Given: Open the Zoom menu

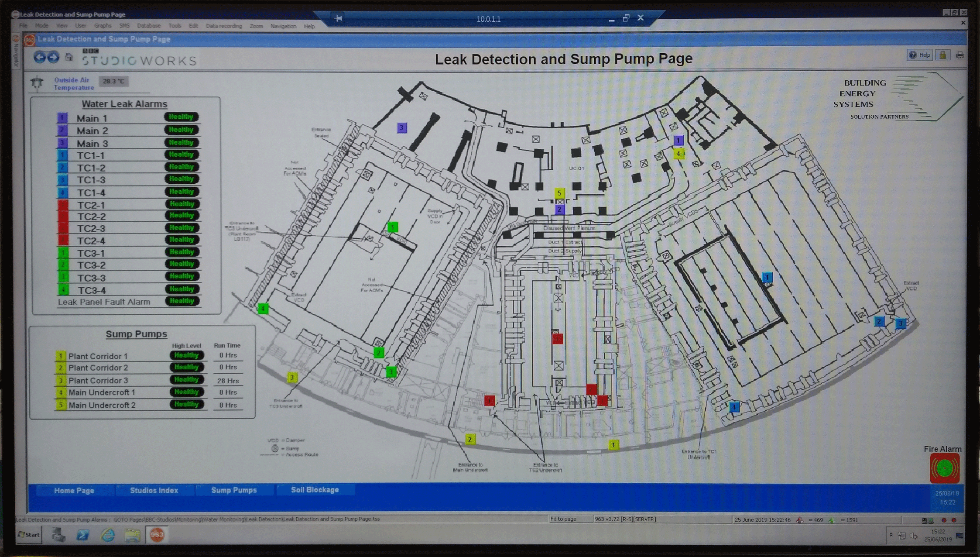Looking at the screenshot, I should (x=256, y=26).
